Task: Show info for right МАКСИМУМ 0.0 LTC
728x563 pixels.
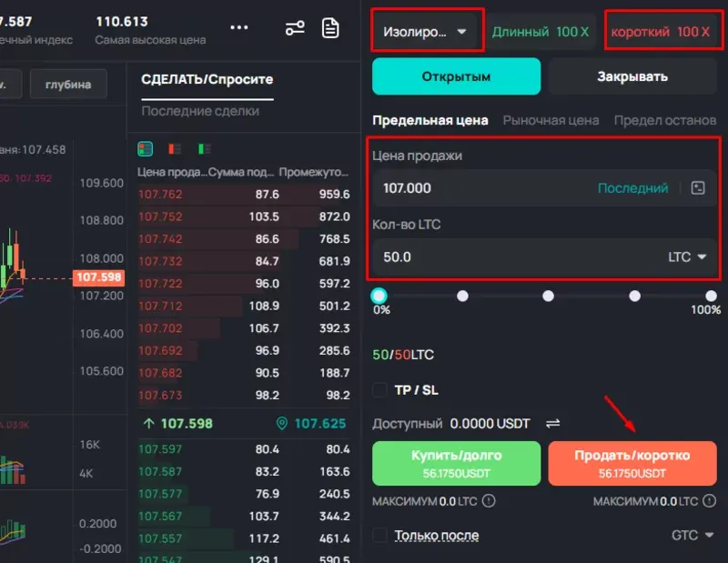Action: pyautogui.click(x=709, y=501)
